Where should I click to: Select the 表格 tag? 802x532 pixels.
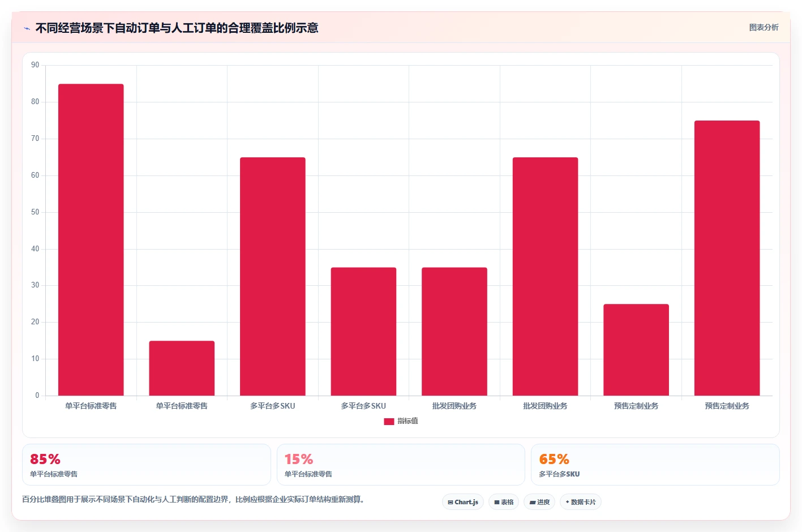point(504,502)
